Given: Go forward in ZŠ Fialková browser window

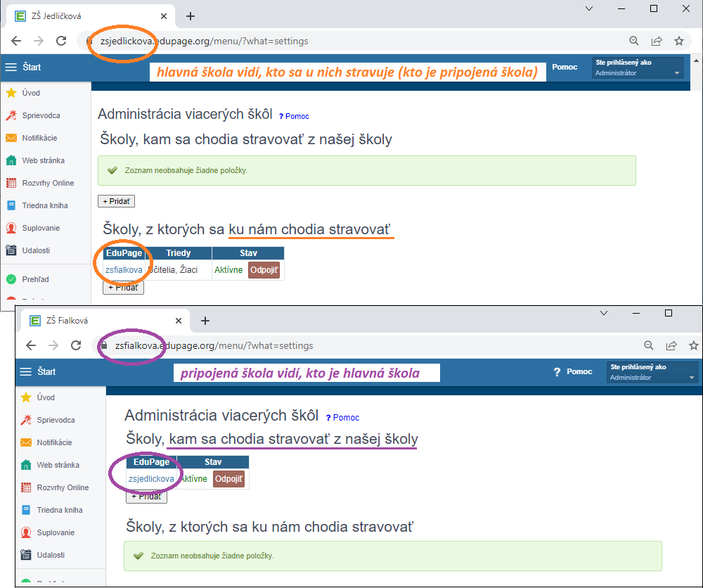Looking at the screenshot, I should tap(54, 345).
